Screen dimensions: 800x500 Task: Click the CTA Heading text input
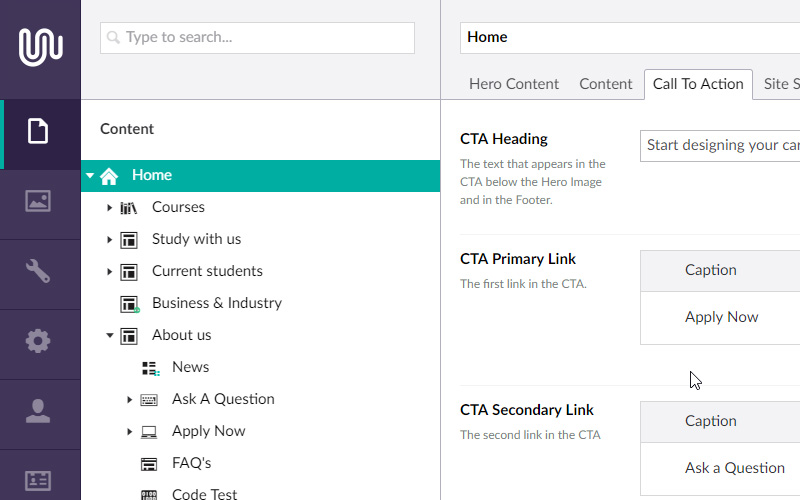point(720,145)
